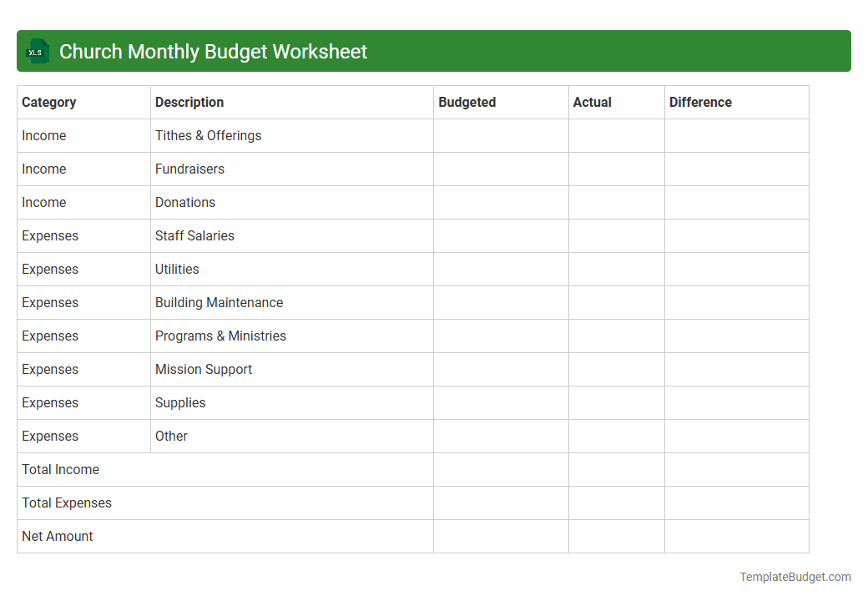Click the Building Maintenance cell
This screenshot has width=868, height=601.
pos(219,302)
